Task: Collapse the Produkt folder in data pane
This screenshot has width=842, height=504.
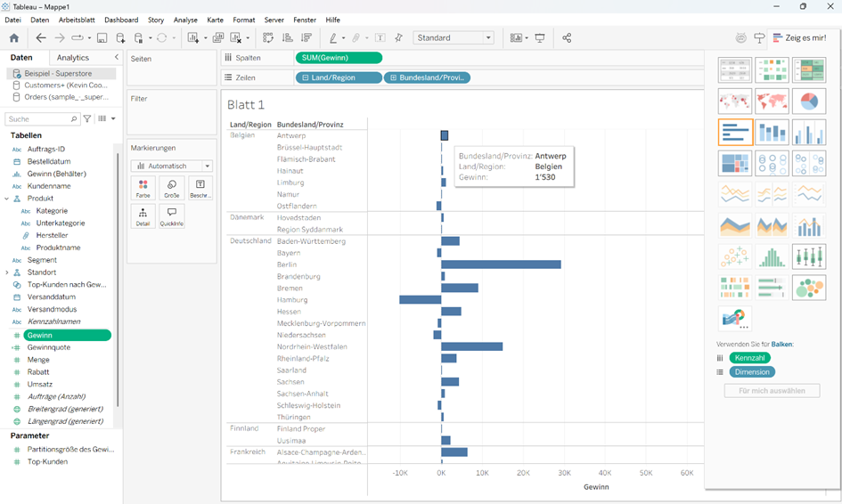Action: (7, 199)
